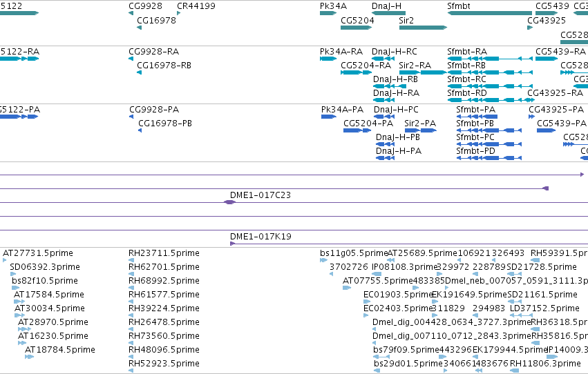Viewport: 588px width, 374px height.
Task: Select the RH68992.5prime EST
Action: point(131,288)
